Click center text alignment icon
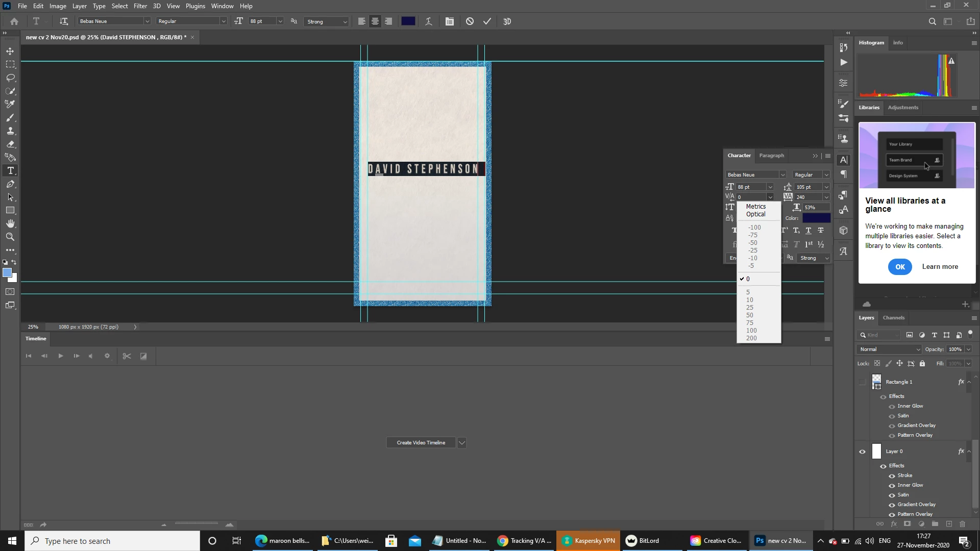The width and height of the screenshot is (980, 551). [x=375, y=21]
